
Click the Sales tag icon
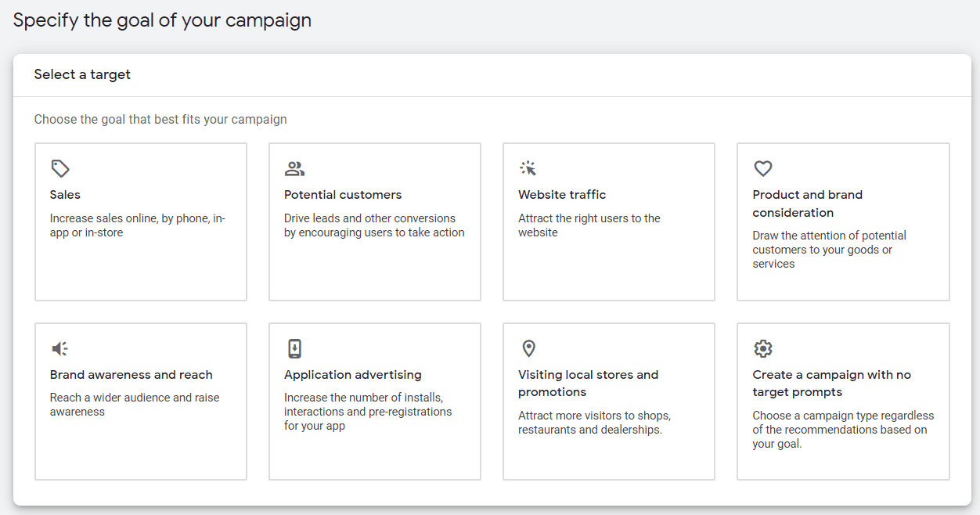(60, 167)
